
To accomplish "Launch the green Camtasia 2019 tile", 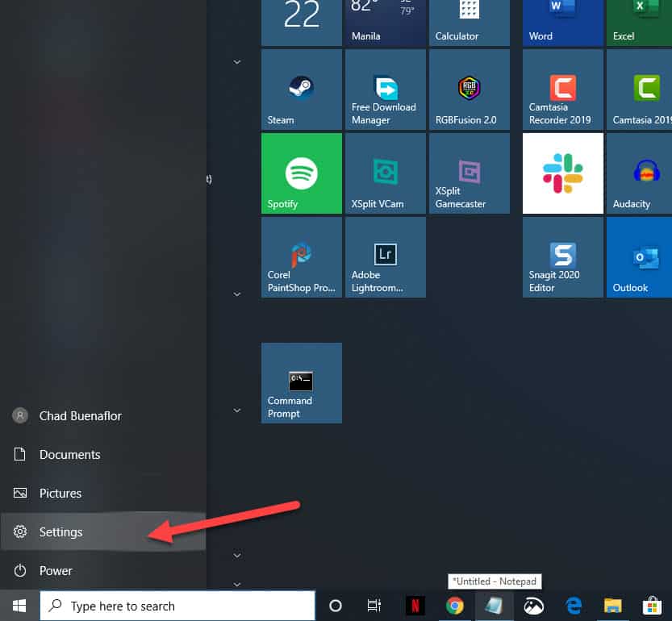I will pyautogui.click(x=640, y=90).
